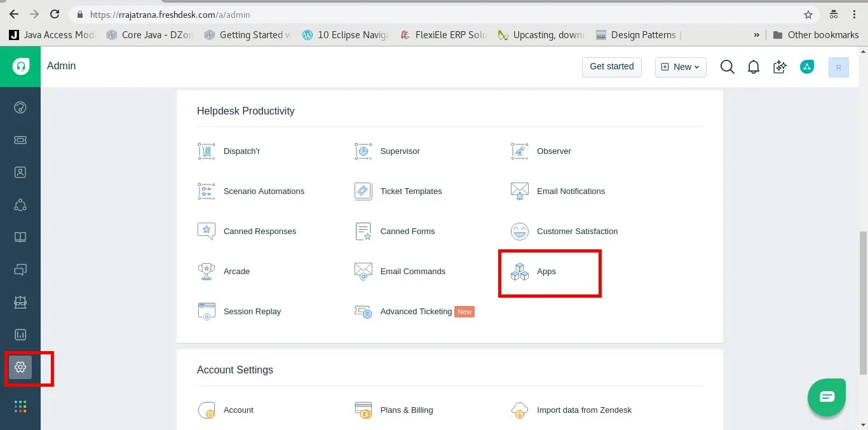Reload the page with the refresh button
The image size is (868, 430).
pos(55,14)
